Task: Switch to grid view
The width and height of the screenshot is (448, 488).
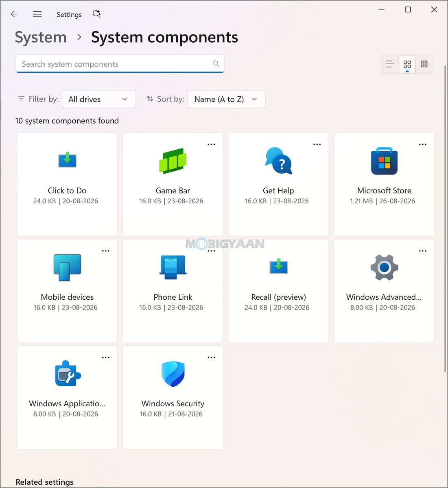Action: [407, 64]
